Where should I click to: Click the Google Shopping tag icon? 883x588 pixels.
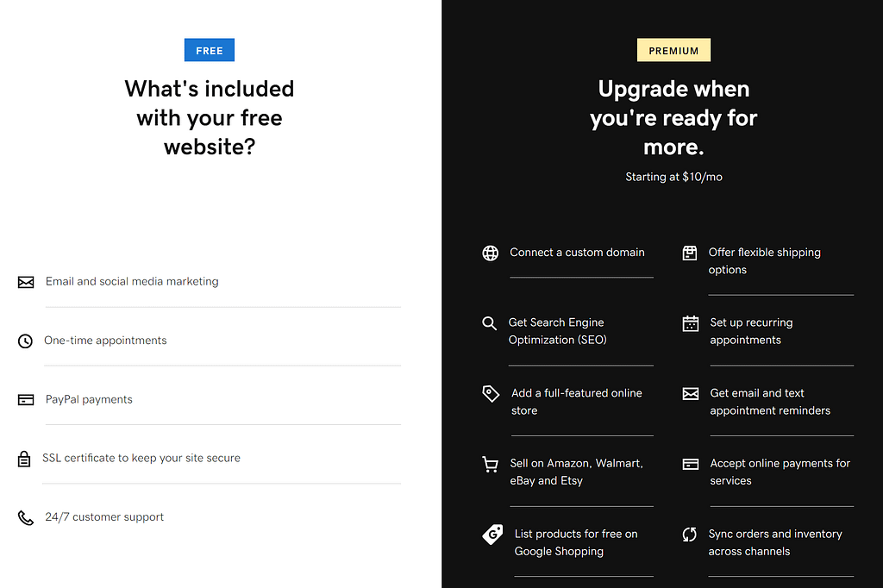492,534
